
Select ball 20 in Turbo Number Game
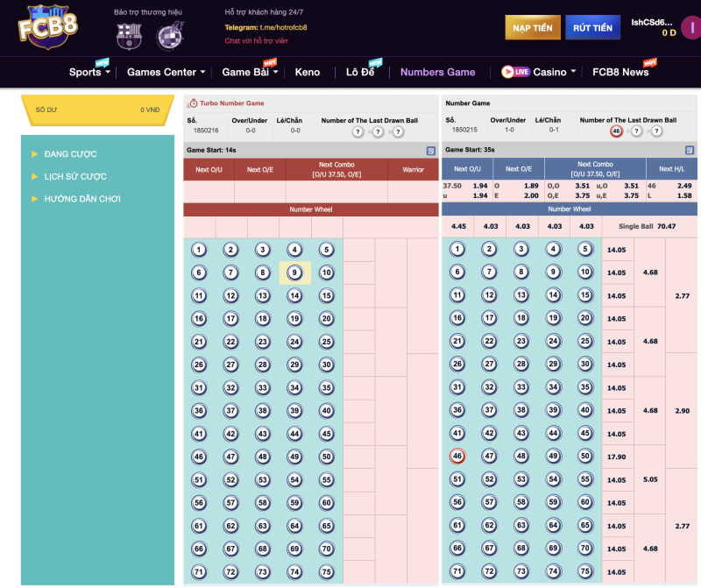point(327,319)
